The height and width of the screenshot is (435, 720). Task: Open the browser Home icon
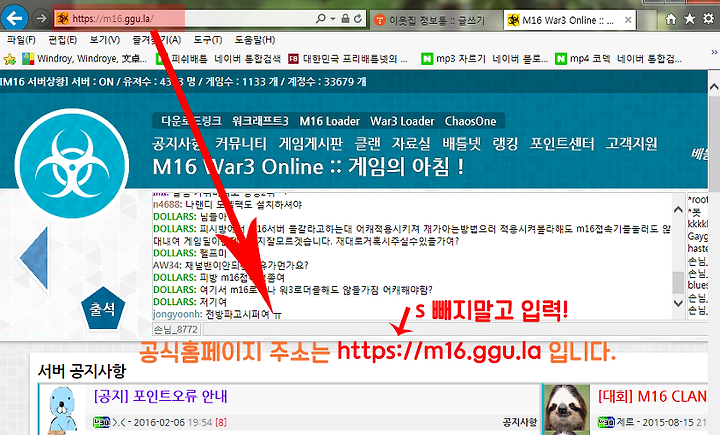(671, 19)
